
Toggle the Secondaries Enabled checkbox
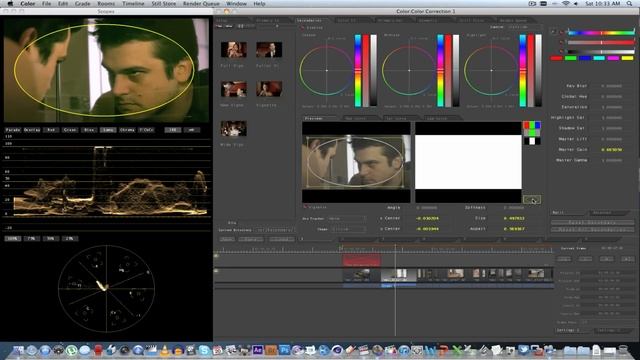(302, 27)
